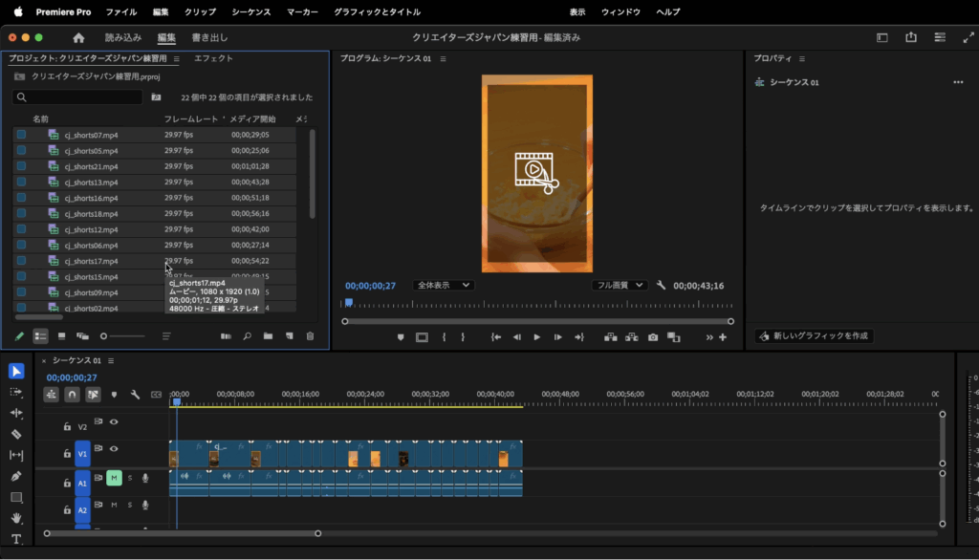Image resolution: width=979 pixels, height=560 pixels.
Task: Select the Pen tool in the toolbar
Action: (16, 476)
